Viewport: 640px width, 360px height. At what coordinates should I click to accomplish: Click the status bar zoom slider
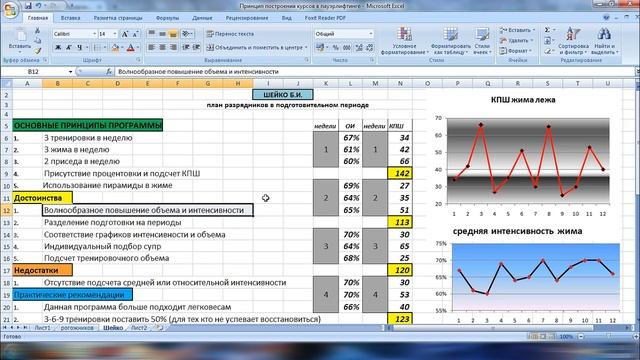(608, 337)
